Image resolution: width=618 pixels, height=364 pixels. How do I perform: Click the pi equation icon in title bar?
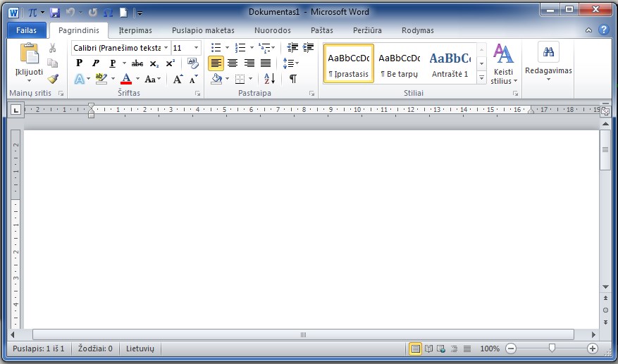(32, 13)
